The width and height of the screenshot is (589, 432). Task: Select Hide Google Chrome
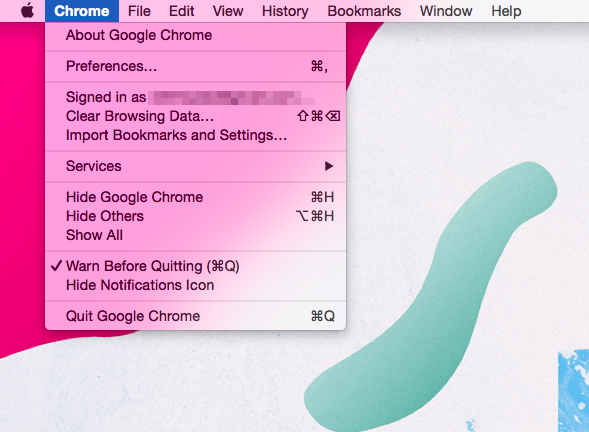[x=195, y=197]
